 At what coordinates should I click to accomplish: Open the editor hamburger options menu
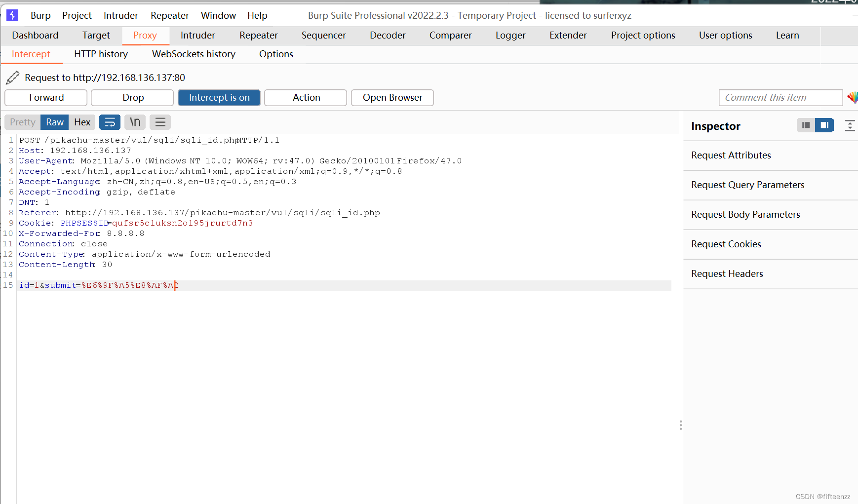pos(160,122)
